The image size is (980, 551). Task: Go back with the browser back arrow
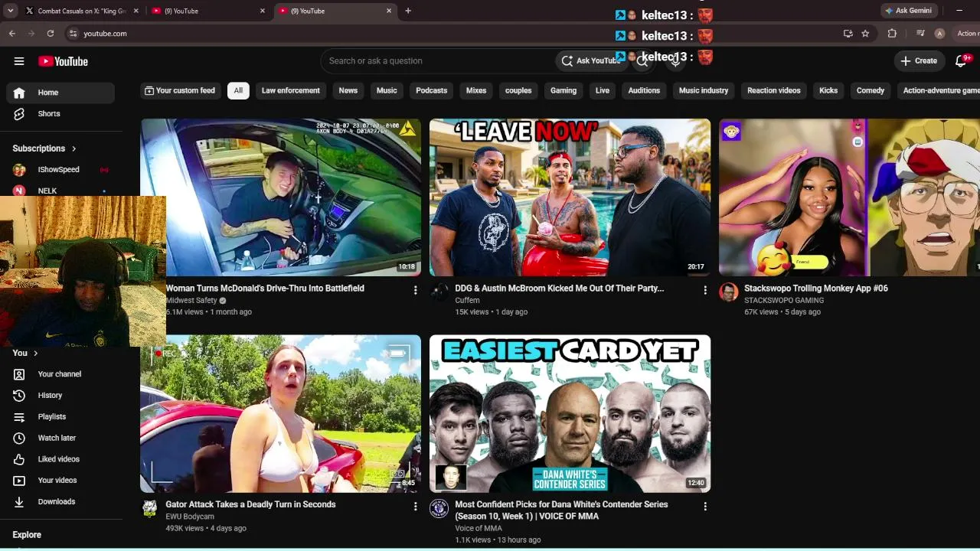[12, 34]
